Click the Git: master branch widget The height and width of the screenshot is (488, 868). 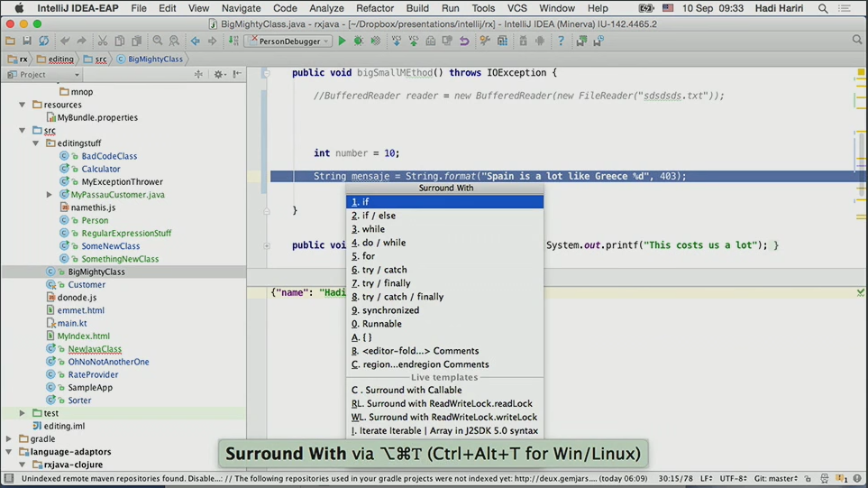[775, 478]
